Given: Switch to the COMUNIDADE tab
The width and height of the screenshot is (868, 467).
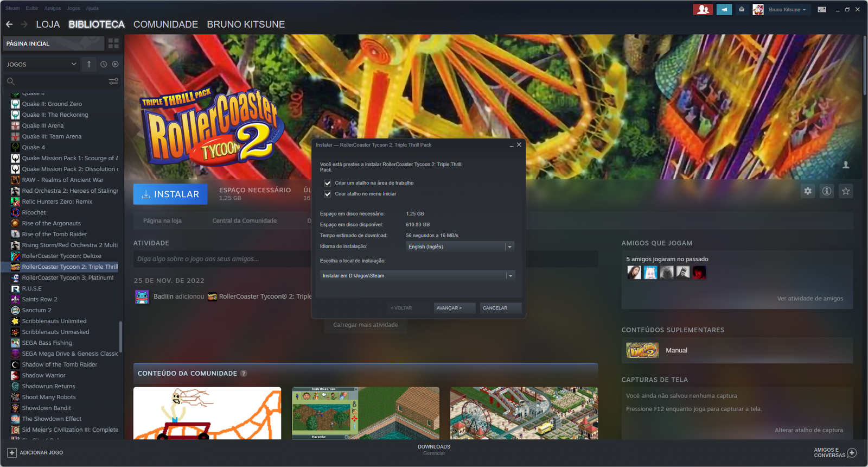Looking at the screenshot, I should point(165,24).
